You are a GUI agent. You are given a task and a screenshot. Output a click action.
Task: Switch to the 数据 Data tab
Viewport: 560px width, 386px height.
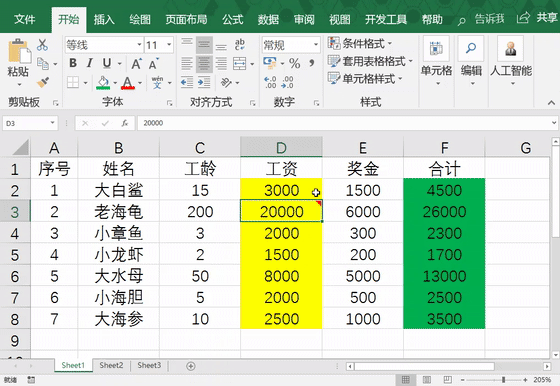pos(268,19)
